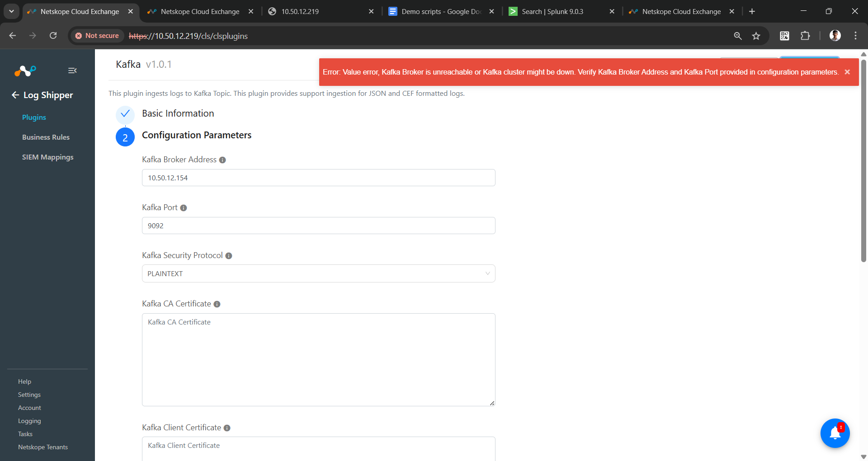
Task: Close the first Netskope Cloud Exchange tab
Action: (131, 11)
